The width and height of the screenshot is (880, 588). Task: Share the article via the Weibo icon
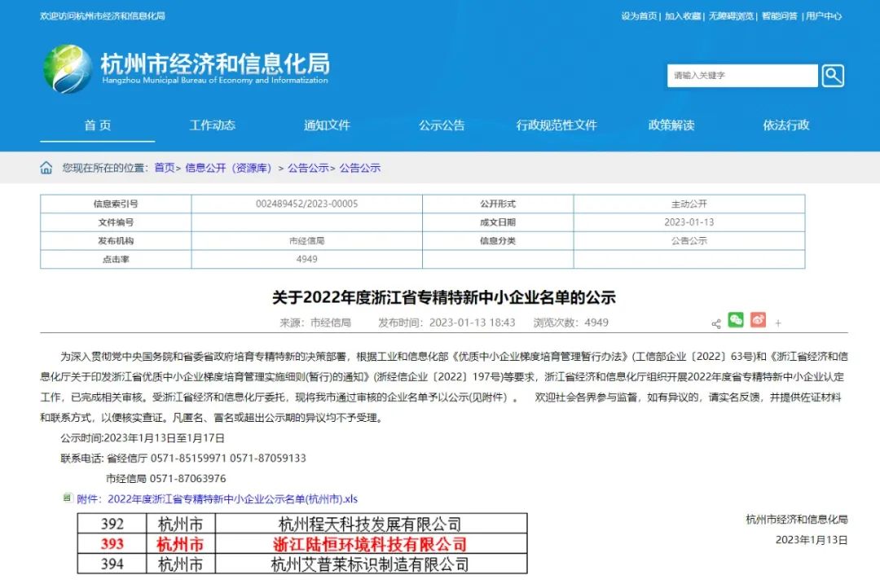tap(759, 320)
